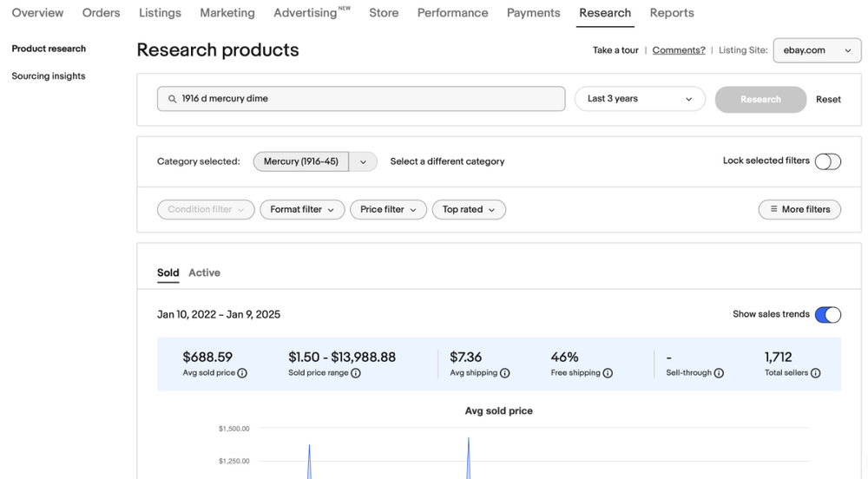Click Reset to clear the search
The image size is (868, 479).
coord(828,100)
